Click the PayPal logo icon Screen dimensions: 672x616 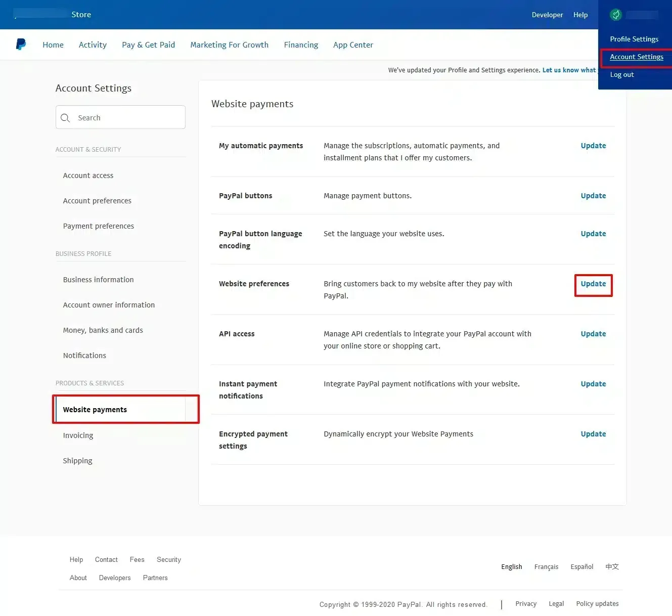click(x=21, y=44)
